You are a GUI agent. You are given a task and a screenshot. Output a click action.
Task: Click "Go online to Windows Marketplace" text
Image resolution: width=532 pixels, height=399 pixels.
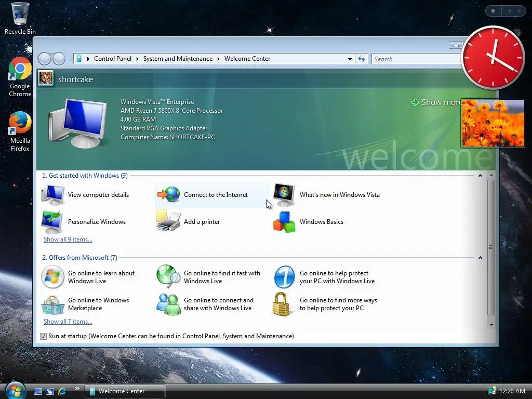point(98,304)
